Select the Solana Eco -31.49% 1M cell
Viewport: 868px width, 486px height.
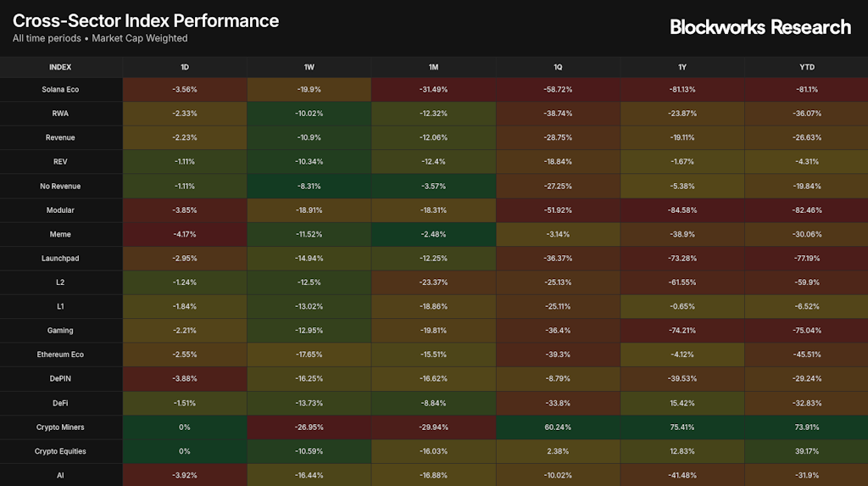tap(433, 89)
